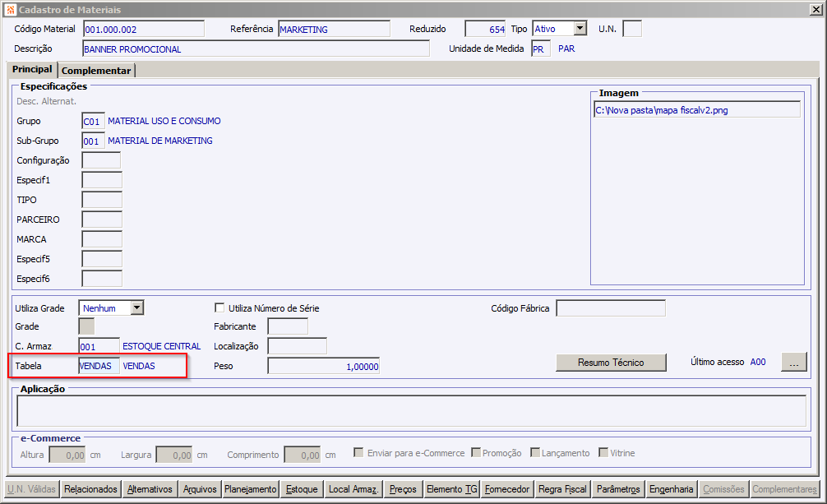Click the Altura input field
827x504 pixels.
coord(67,455)
